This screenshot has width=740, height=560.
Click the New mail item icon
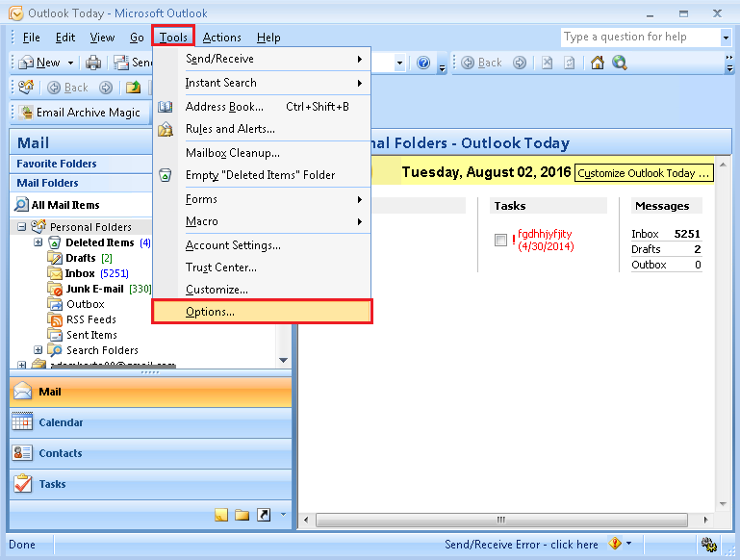click(26, 63)
